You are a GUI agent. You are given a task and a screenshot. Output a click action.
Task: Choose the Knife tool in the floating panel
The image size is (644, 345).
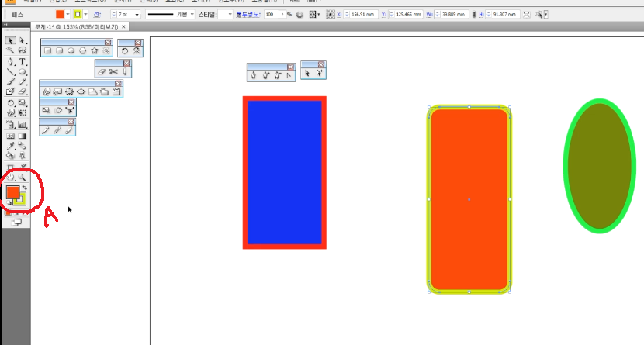[125, 72]
